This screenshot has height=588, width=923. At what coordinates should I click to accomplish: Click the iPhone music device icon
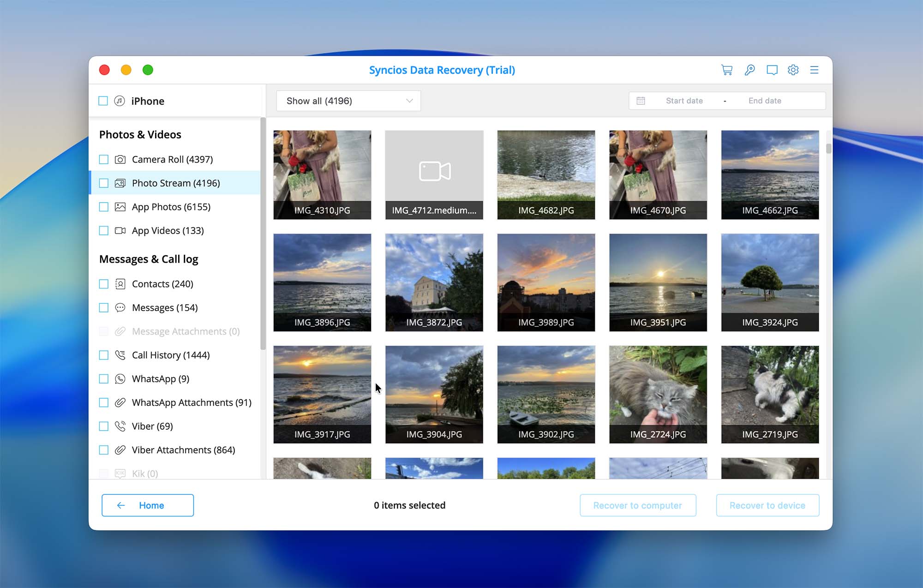(x=120, y=101)
